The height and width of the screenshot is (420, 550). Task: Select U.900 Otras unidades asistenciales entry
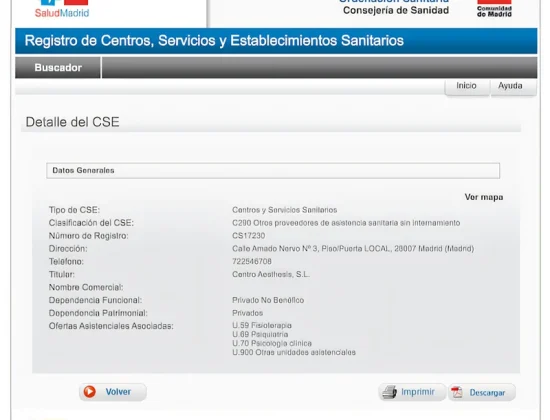294,352
